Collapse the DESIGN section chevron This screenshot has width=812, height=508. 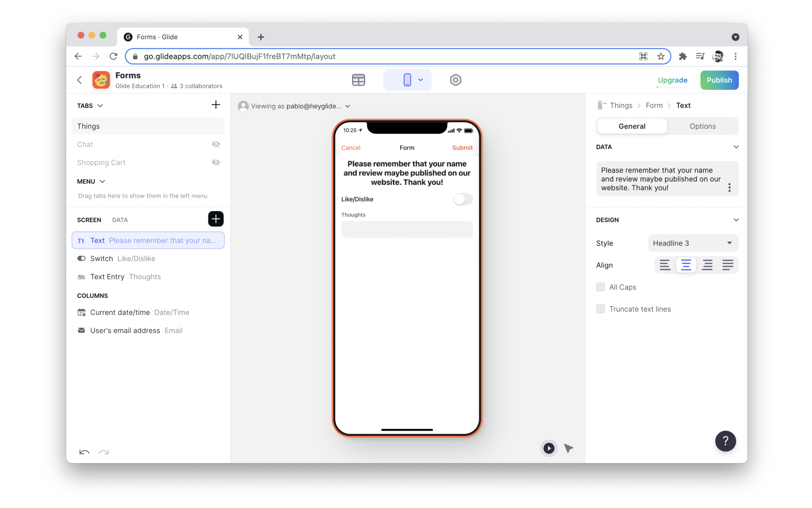[x=735, y=220]
